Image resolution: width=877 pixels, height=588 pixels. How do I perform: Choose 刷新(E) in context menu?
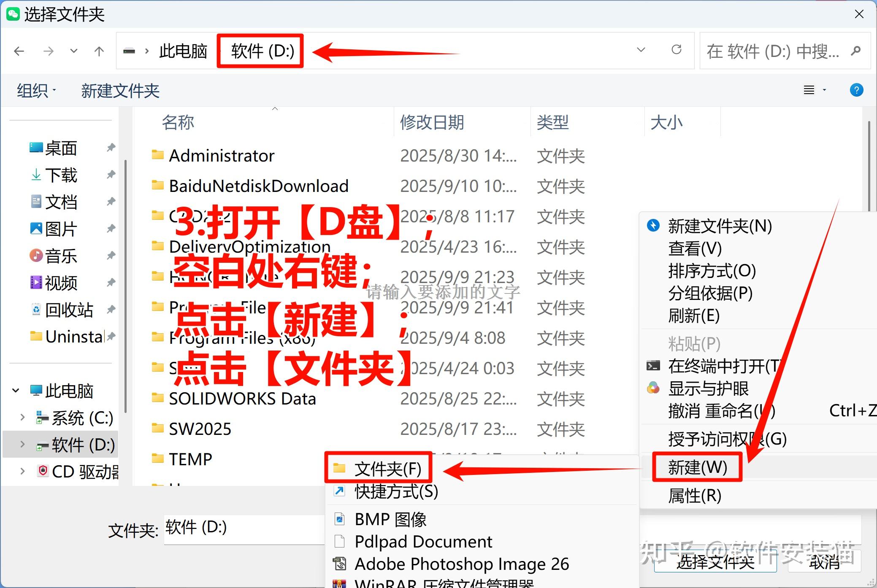694,316
